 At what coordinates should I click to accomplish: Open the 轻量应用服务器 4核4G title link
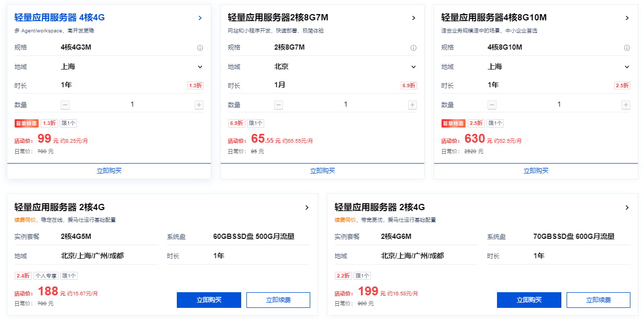[x=60, y=18]
